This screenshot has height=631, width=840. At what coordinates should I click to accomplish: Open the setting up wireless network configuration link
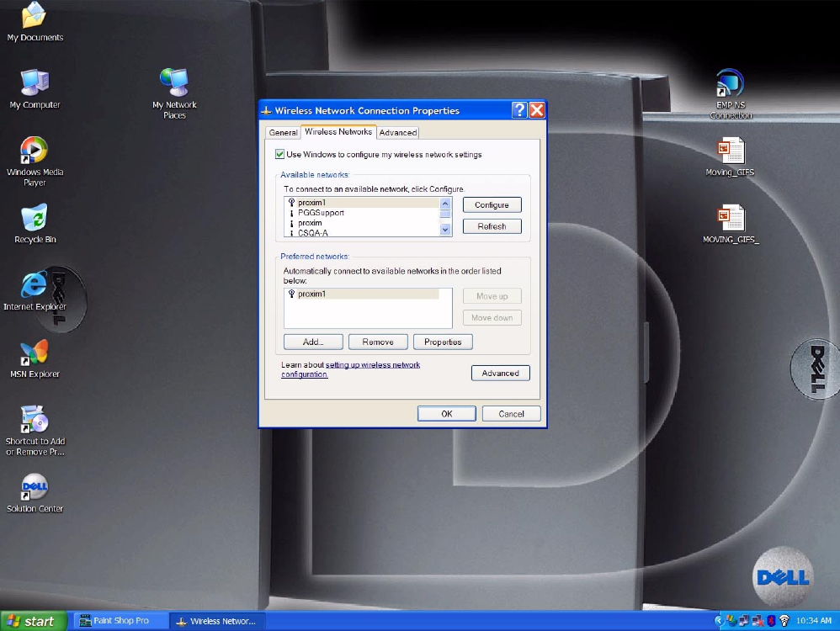pyautogui.click(x=350, y=369)
